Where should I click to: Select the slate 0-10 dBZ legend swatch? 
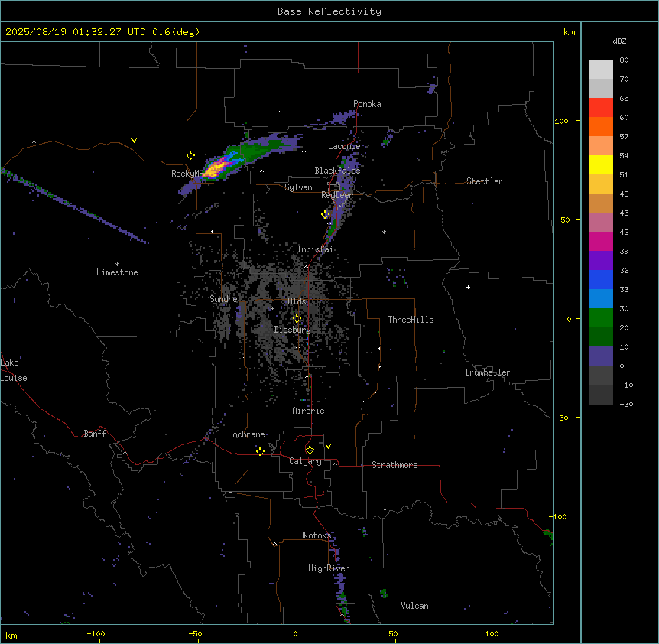point(601,356)
